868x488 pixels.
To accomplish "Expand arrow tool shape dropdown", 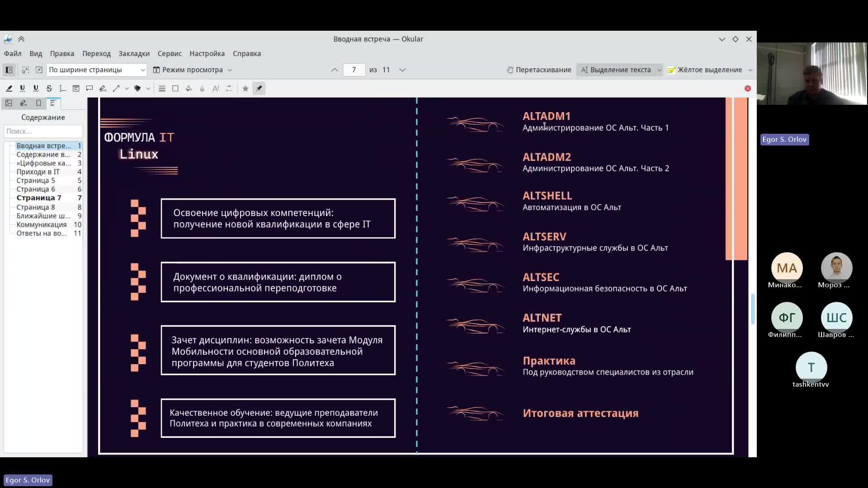I will (127, 89).
